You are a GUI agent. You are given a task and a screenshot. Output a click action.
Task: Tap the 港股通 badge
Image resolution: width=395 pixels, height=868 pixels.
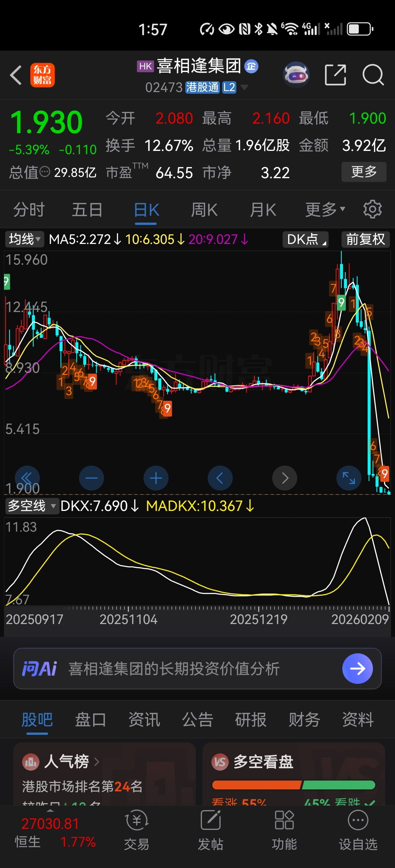202,87
